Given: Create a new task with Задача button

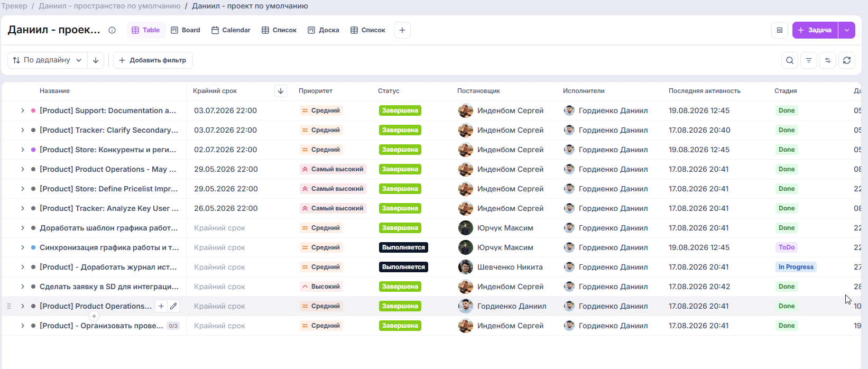Looking at the screenshot, I should click(815, 30).
